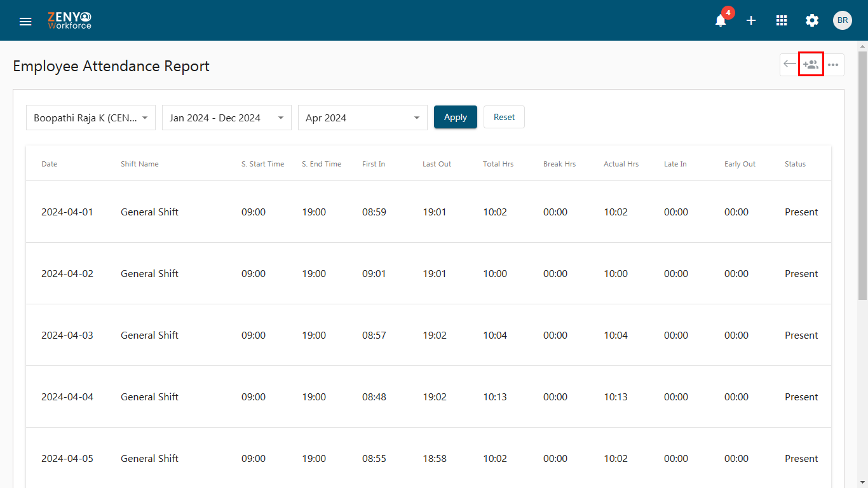Open the BR user profile avatar
This screenshot has width=868, height=488.
pos(843,20)
